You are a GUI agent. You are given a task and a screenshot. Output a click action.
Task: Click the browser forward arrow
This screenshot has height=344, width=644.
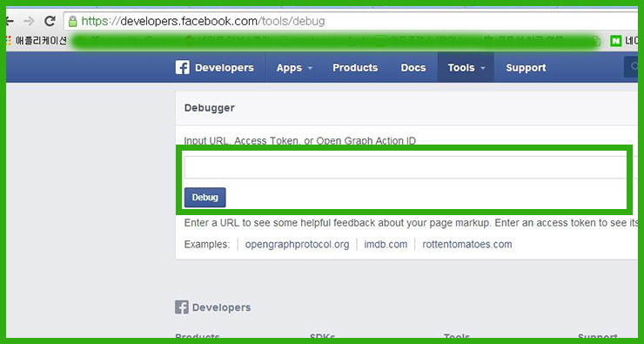[29, 21]
